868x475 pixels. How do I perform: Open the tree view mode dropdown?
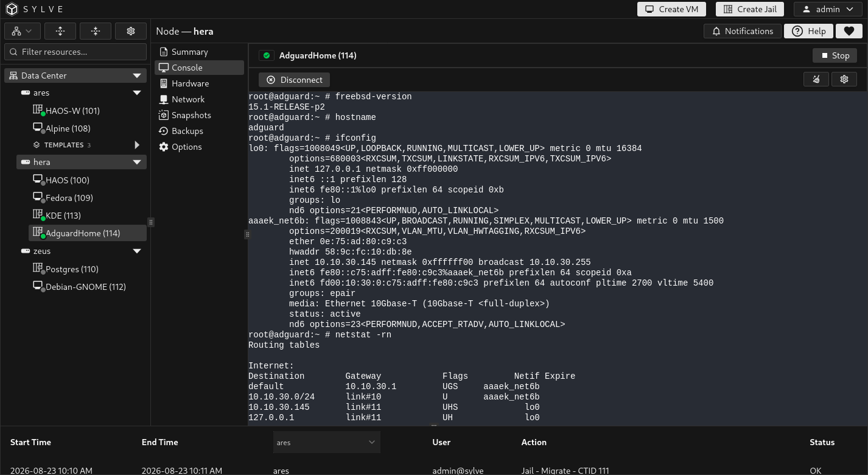coord(23,31)
